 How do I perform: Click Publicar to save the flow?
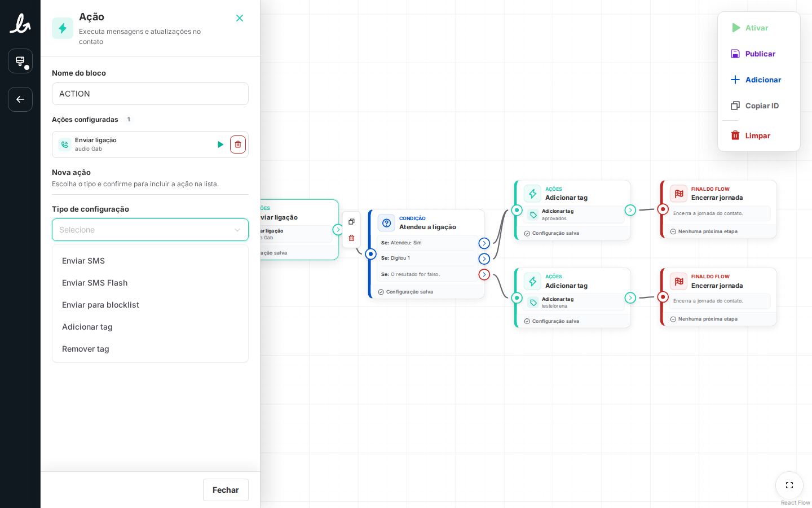(759, 54)
